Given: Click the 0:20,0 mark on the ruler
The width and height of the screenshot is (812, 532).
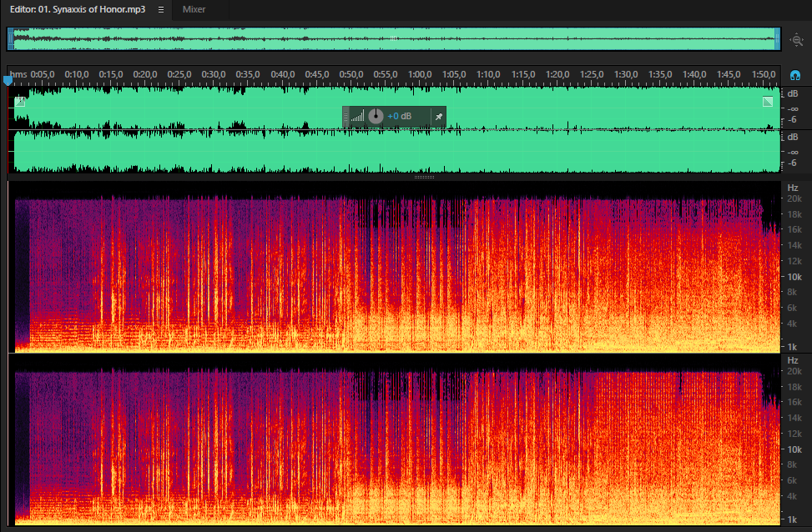Looking at the screenshot, I should click(145, 74).
